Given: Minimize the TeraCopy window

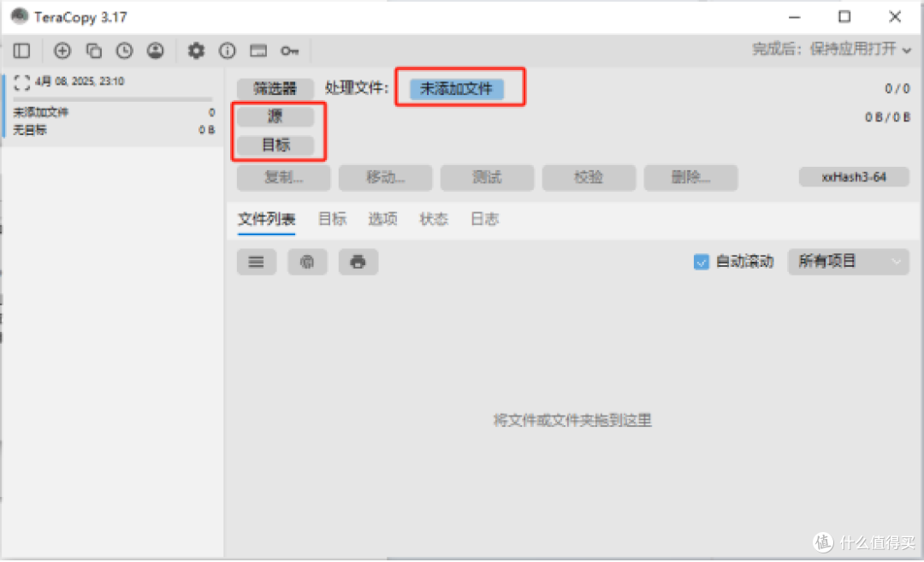Looking at the screenshot, I should coord(794,17).
